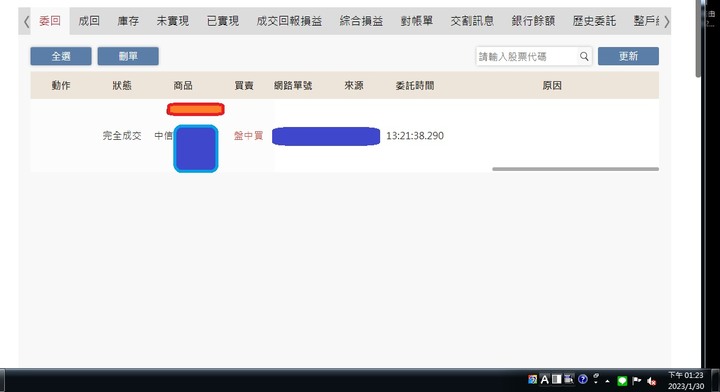Click the 全選 button

tap(61, 56)
